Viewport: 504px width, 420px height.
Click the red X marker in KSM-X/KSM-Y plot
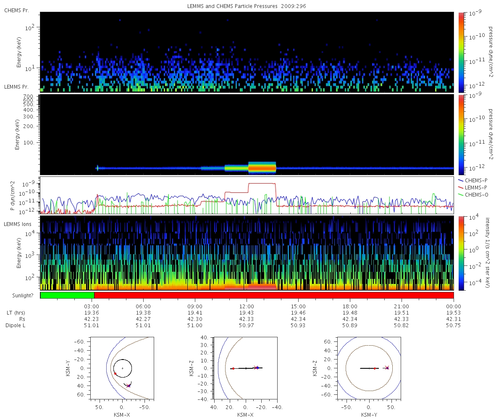click(129, 385)
